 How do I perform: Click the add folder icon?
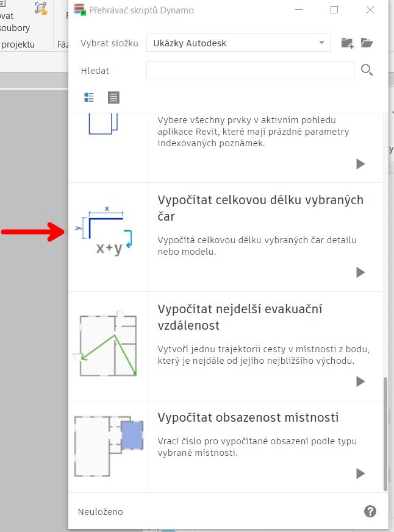347,43
